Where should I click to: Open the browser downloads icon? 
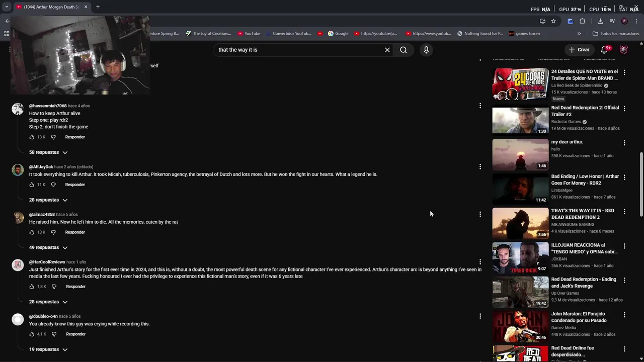pyautogui.click(x=600, y=21)
